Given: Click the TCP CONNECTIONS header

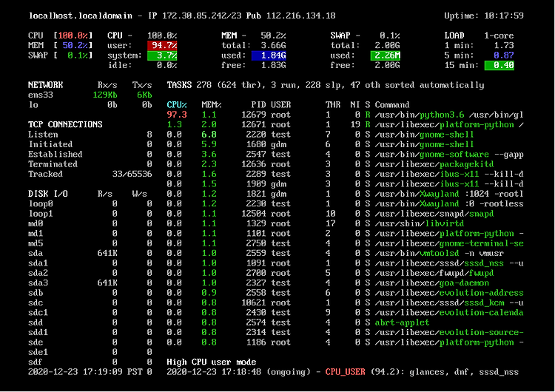Looking at the screenshot, I should tap(65, 124).
